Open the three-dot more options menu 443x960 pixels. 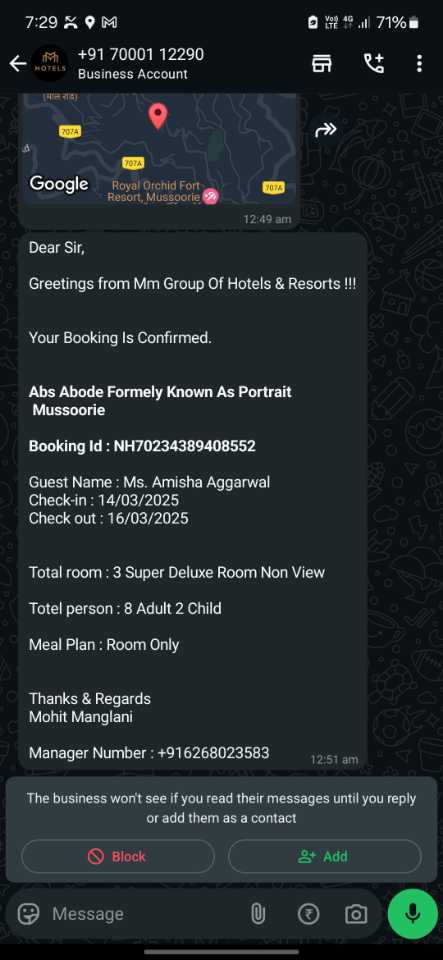click(x=419, y=63)
